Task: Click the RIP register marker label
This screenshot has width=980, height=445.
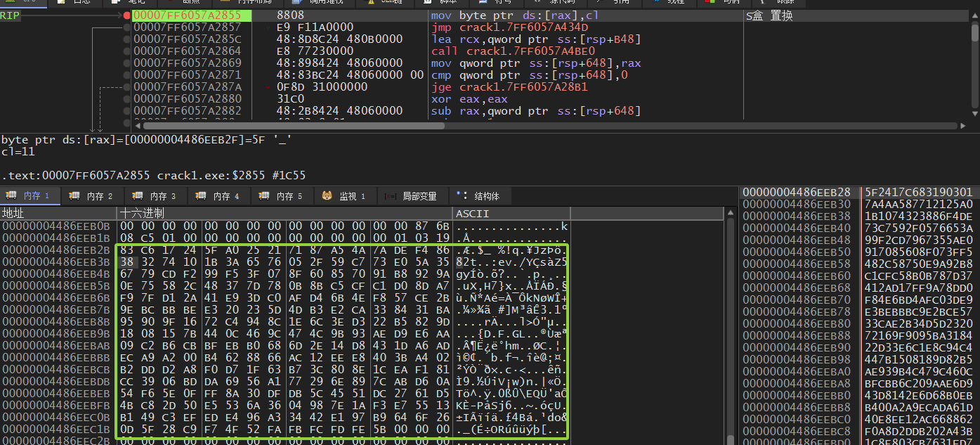Action: 10,15
